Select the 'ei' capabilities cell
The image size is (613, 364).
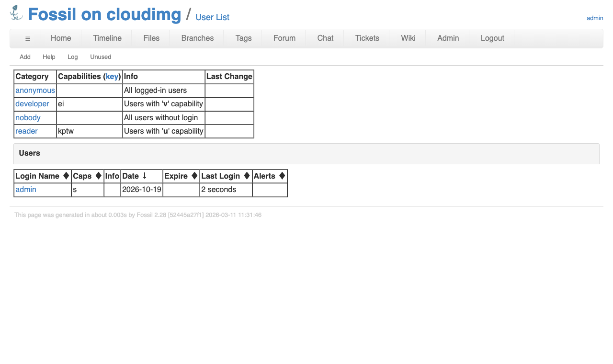tap(90, 104)
